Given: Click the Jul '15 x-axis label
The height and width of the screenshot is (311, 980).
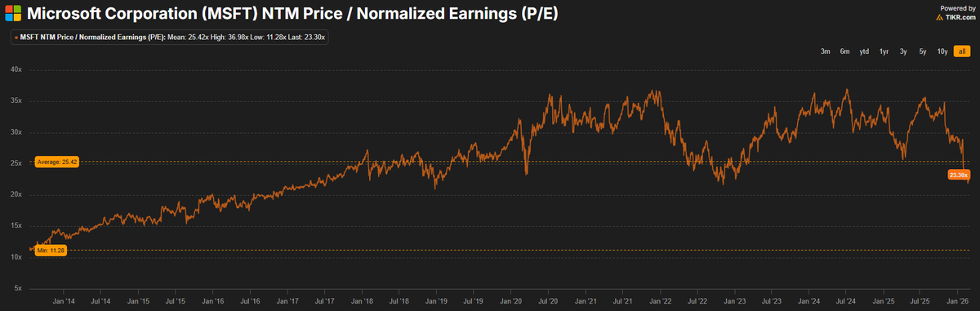Looking at the screenshot, I should click(x=175, y=302).
